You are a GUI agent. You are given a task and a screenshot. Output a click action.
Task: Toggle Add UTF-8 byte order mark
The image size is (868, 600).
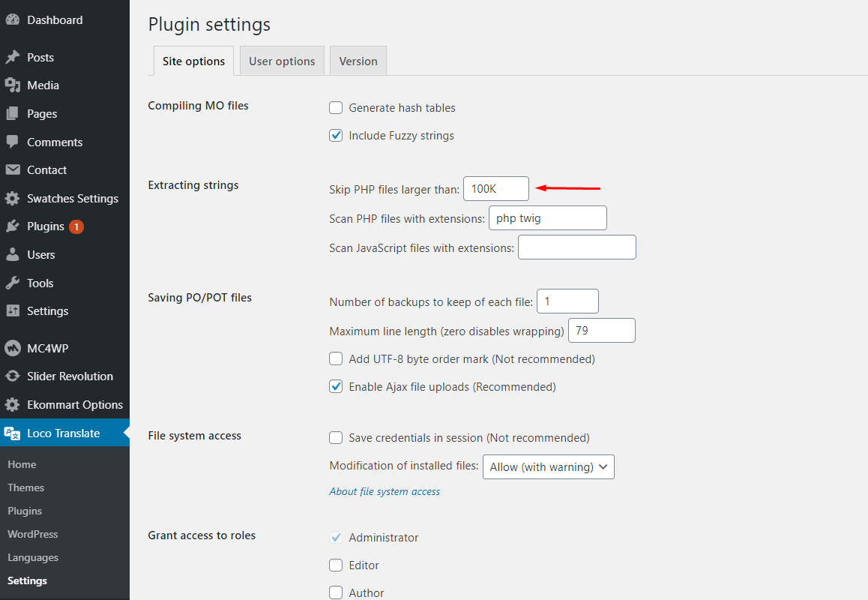337,359
